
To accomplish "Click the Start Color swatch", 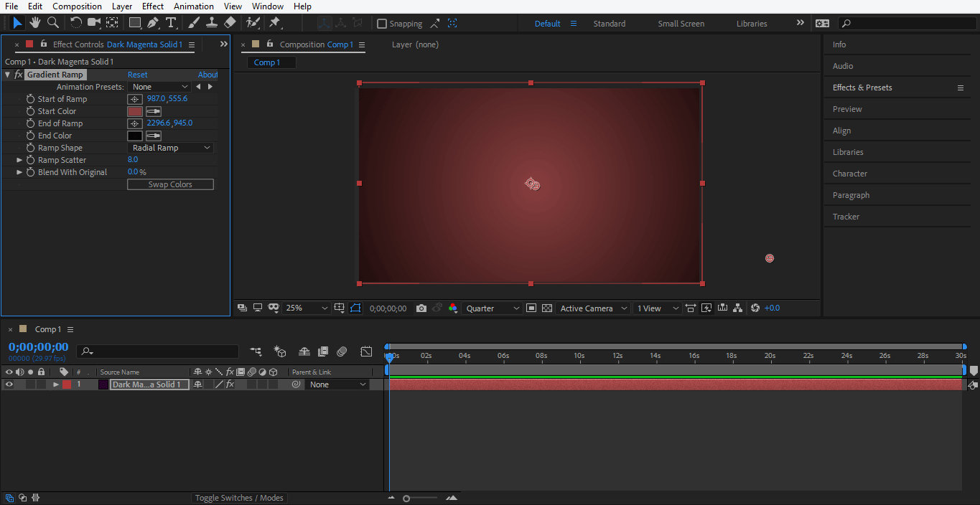I will (x=135, y=111).
